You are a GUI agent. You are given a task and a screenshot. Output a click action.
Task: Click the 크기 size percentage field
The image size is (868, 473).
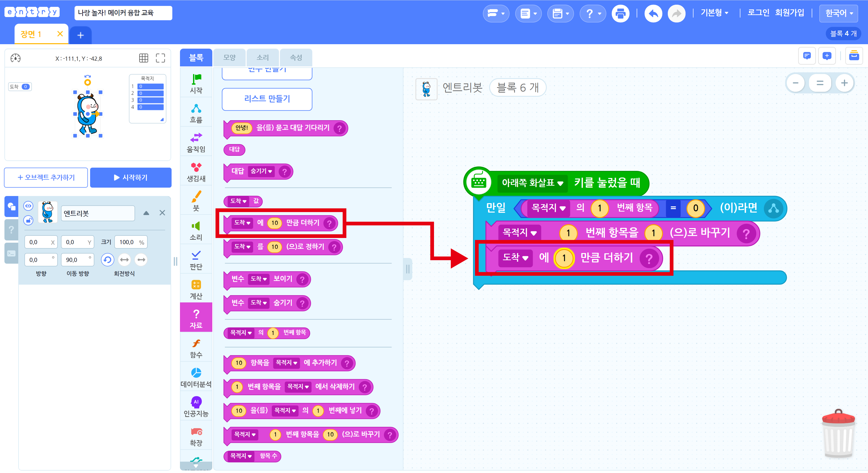131,242
